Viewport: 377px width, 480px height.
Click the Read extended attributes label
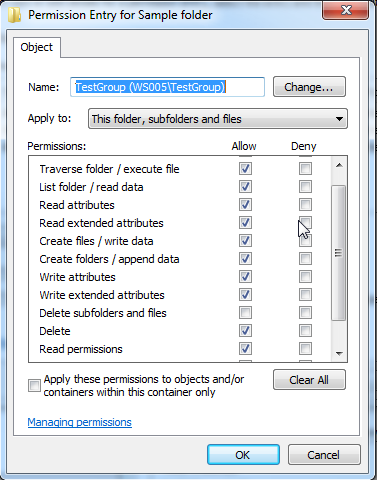[x=101, y=223]
